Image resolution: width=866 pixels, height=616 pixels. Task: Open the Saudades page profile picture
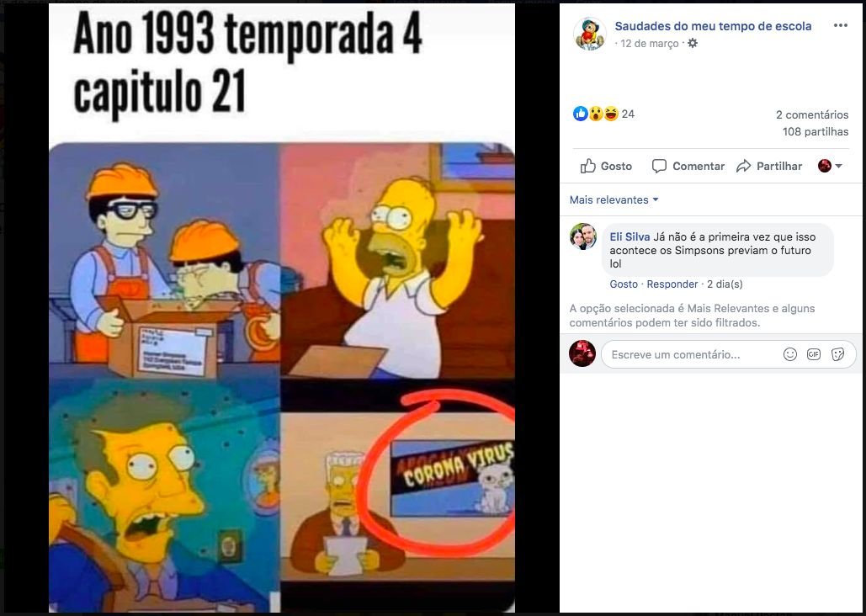(589, 34)
